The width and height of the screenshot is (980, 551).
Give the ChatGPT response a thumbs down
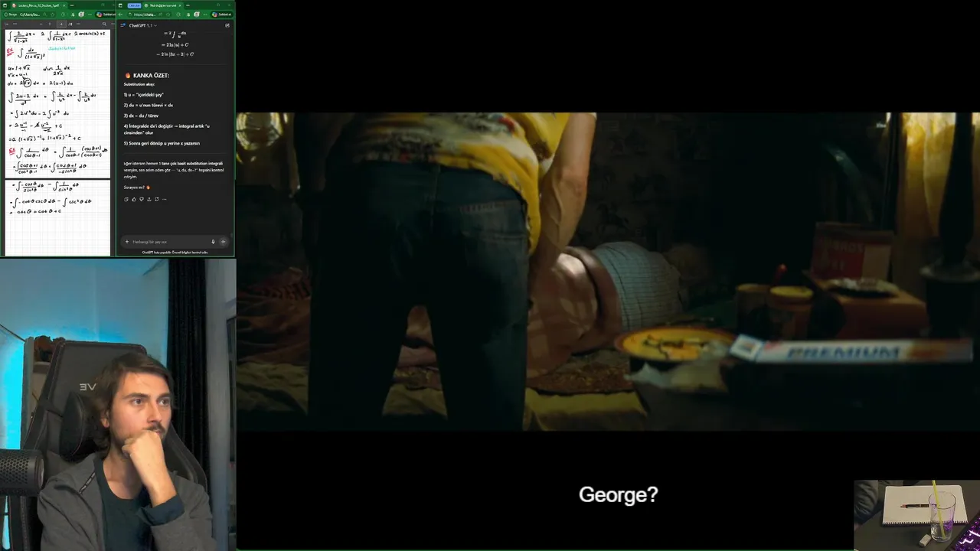[142, 199]
